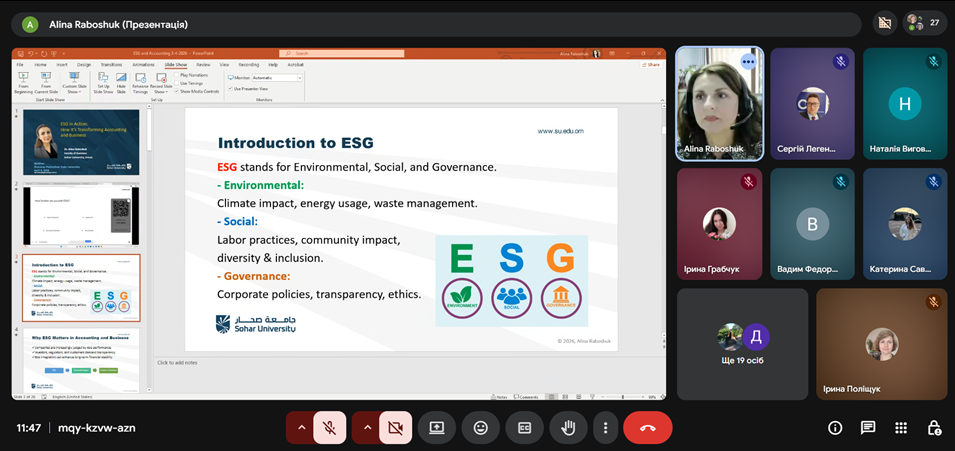Open the three-dot more options menu
The image size is (955, 451).
[x=605, y=428]
